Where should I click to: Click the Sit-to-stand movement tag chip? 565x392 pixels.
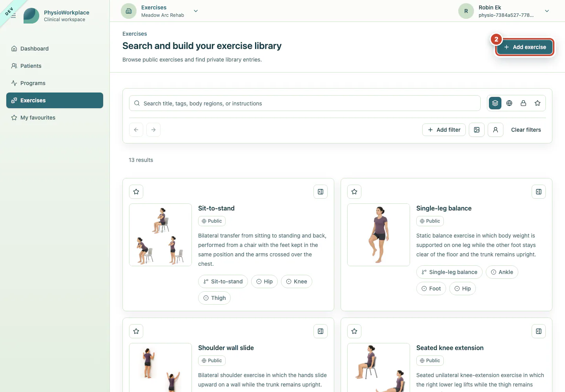pyautogui.click(x=223, y=281)
